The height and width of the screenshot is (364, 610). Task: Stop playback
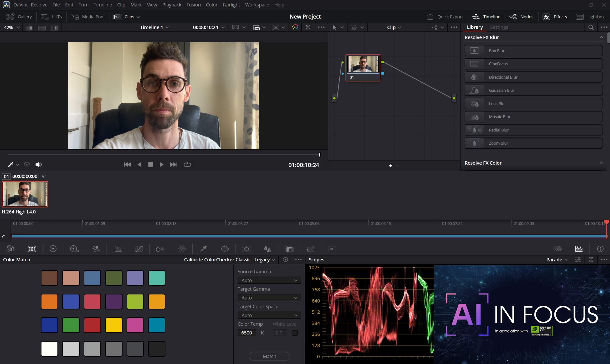click(x=150, y=165)
